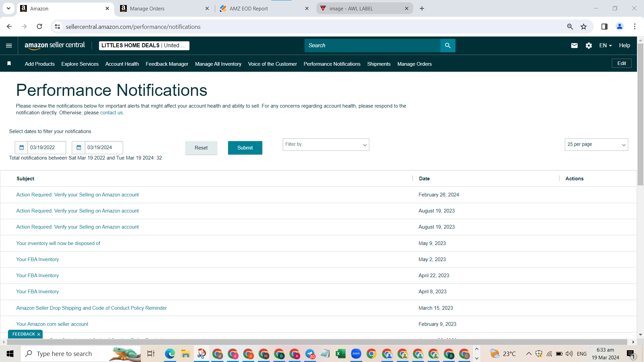View site information icon in address bar
The height and width of the screenshot is (362, 644).
coord(58,26)
